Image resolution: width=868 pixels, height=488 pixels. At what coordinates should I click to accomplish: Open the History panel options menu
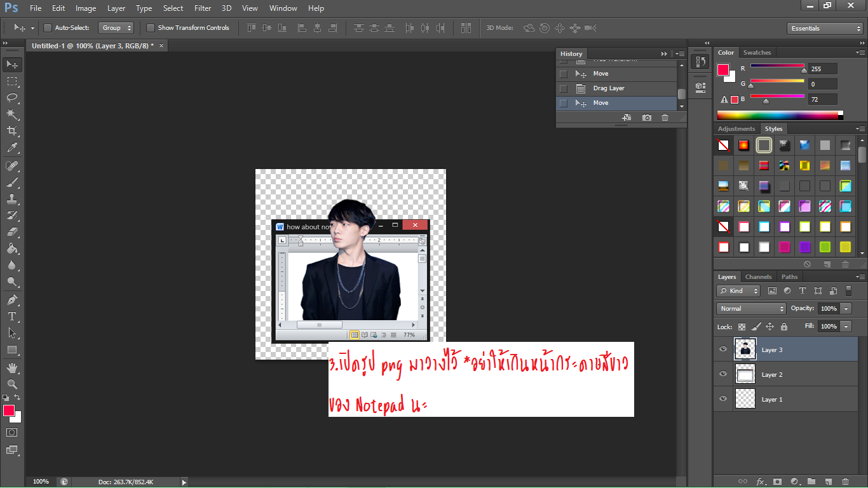click(680, 54)
